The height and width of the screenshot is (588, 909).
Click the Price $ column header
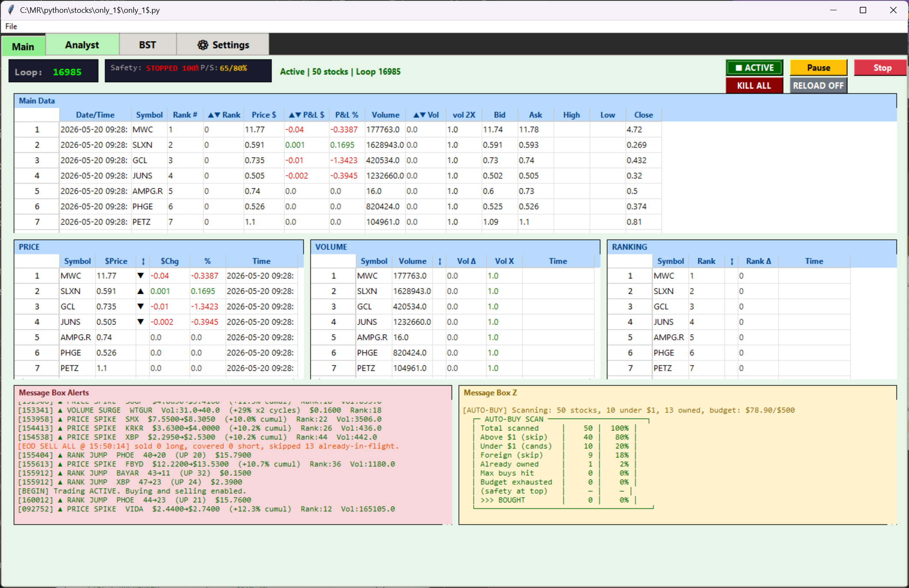point(264,115)
